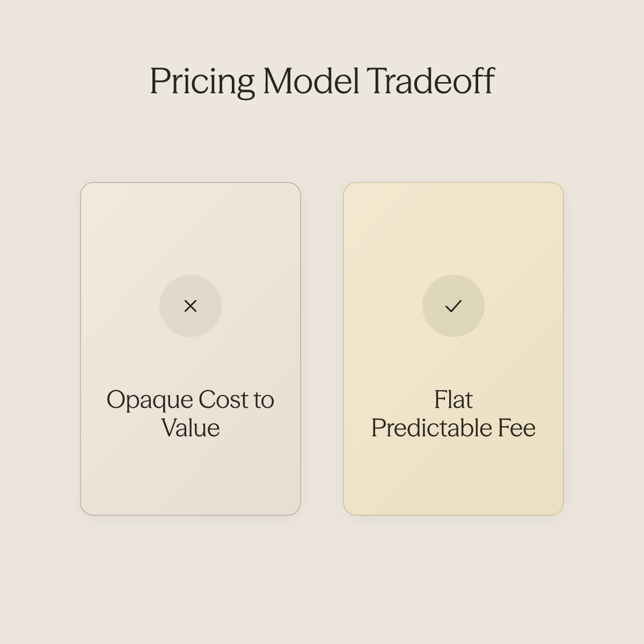644x644 pixels.
Task: Click the word Fee on right card
Action: tap(516, 428)
